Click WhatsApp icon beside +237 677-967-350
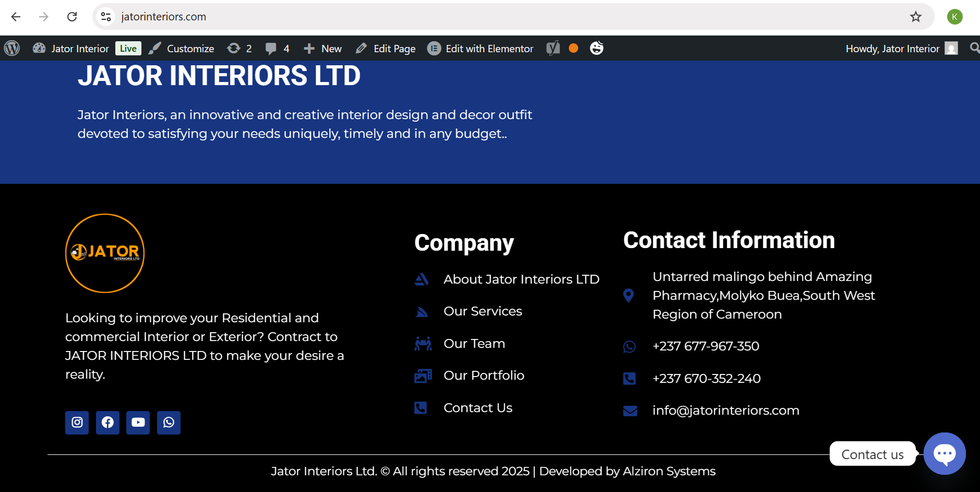This screenshot has width=980, height=492. click(x=629, y=347)
